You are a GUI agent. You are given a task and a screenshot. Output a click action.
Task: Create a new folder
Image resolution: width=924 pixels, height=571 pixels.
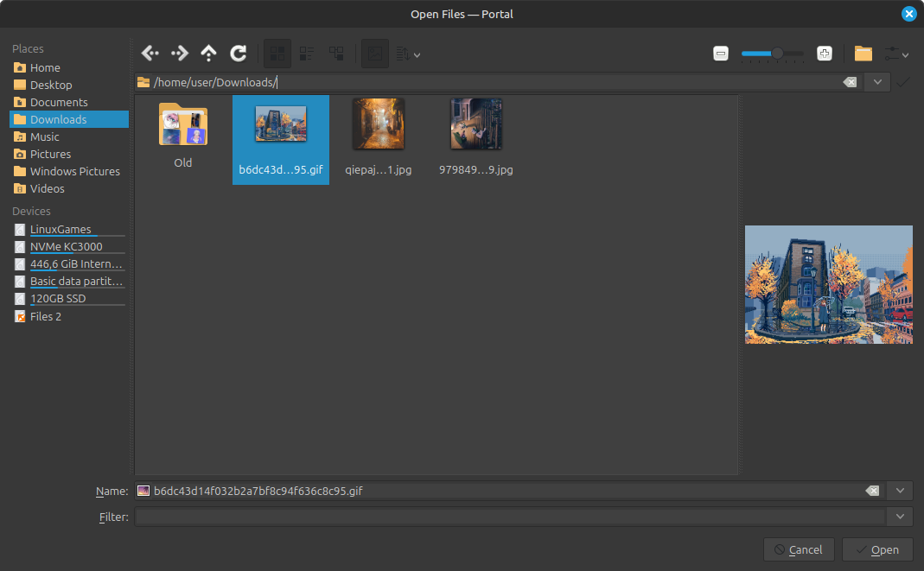863,54
